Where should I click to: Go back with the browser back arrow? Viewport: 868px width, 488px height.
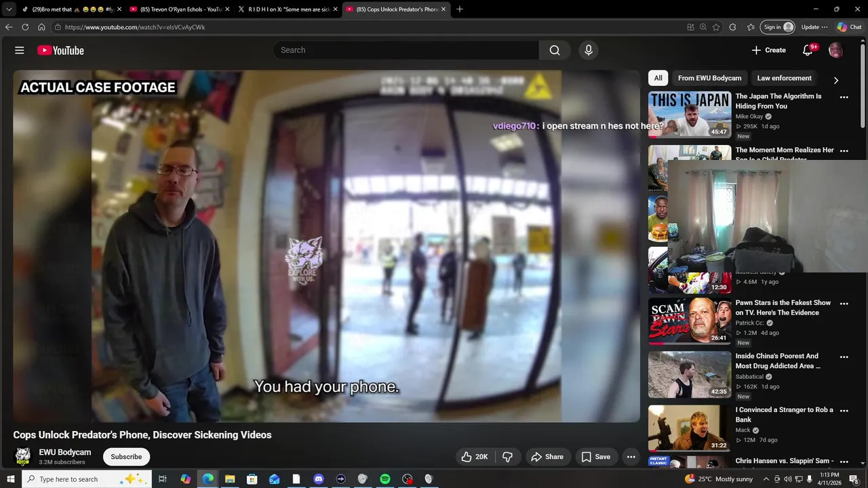9,27
